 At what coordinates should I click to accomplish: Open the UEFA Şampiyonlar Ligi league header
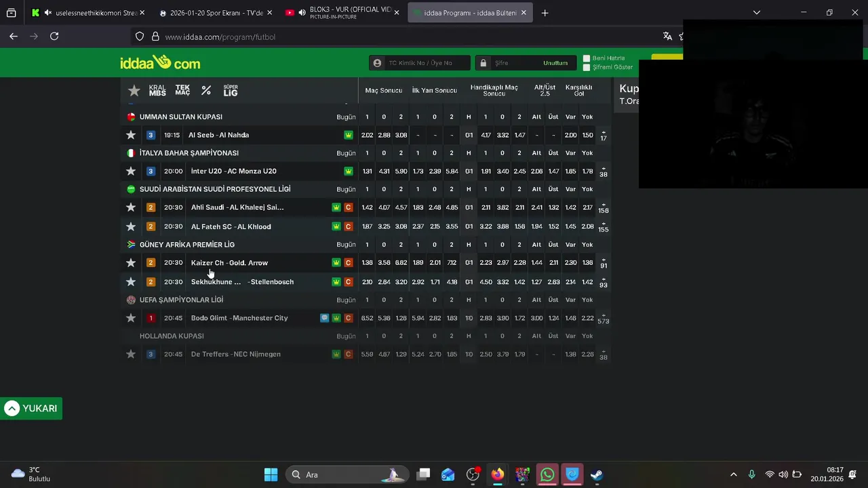coord(181,300)
